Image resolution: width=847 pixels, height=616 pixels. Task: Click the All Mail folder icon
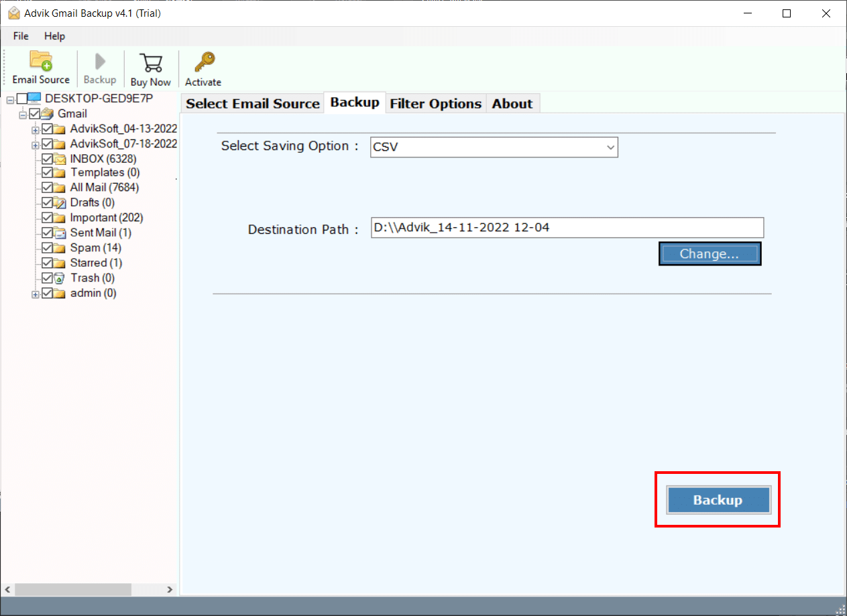point(60,188)
